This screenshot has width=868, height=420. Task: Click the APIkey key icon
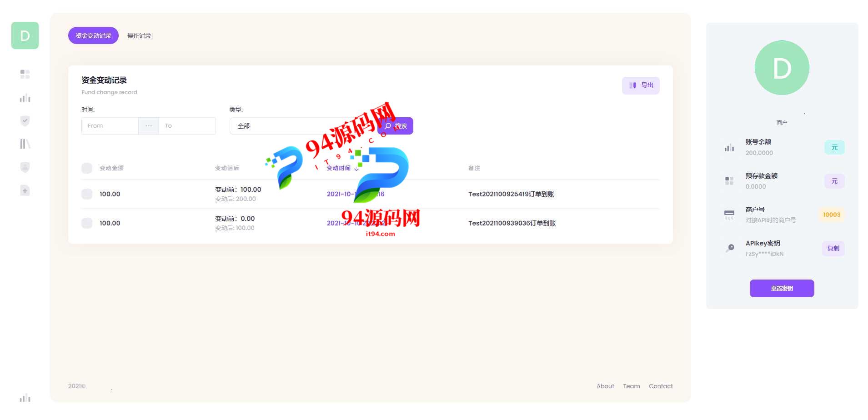click(730, 248)
